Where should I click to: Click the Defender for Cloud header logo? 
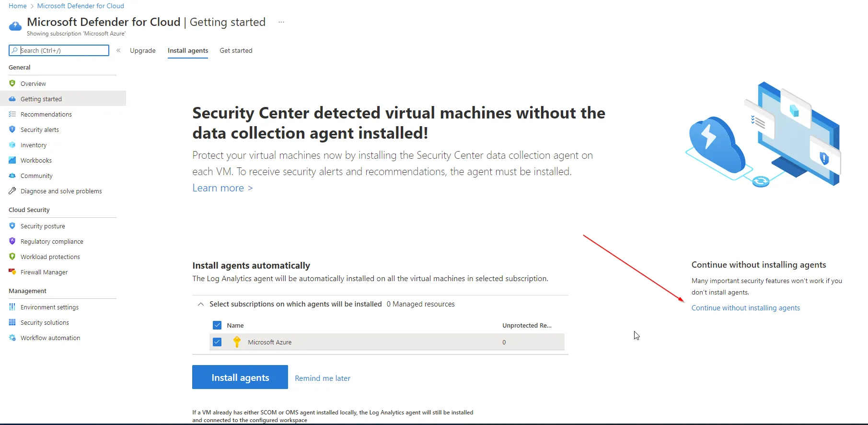(15, 26)
